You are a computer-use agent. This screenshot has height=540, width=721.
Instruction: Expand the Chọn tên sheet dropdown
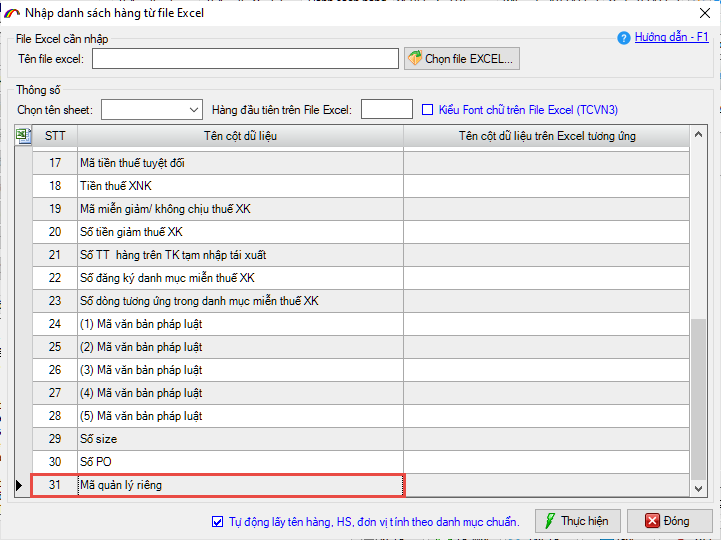[194, 109]
